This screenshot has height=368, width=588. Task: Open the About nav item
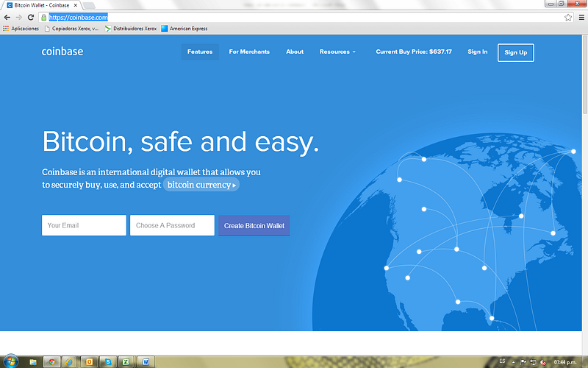[295, 52]
